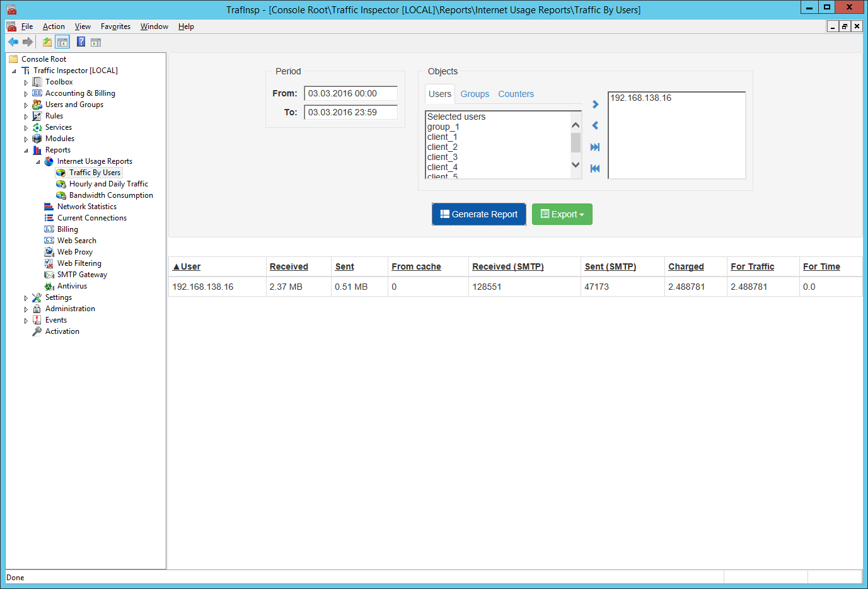868x589 pixels.
Task: Toggle Show/Hide Console Tree toolbar icon
Action: click(x=62, y=42)
